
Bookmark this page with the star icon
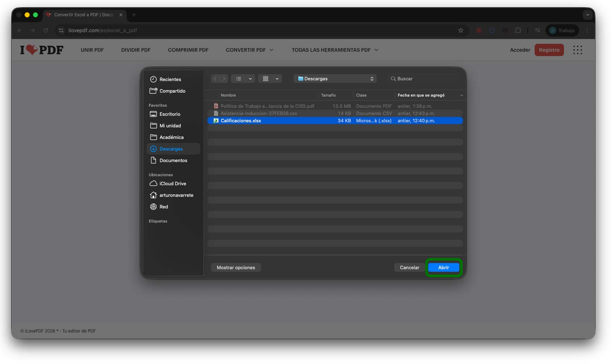pos(460,30)
